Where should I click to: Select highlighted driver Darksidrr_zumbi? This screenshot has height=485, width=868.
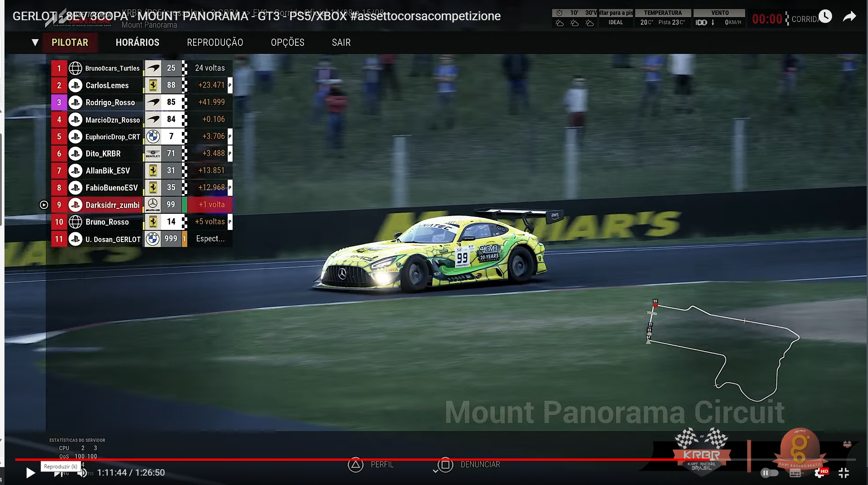pyautogui.click(x=141, y=205)
